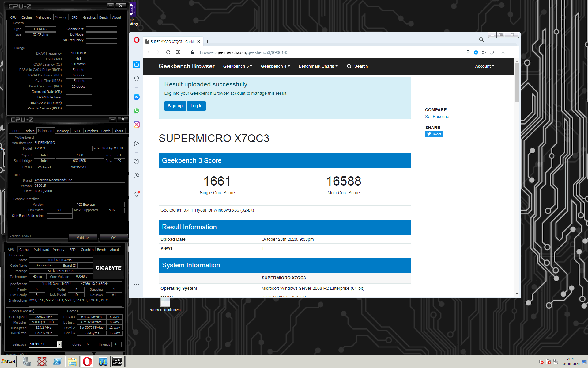Image resolution: width=588 pixels, height=368 pixels.
Task: Click the Tweet share button
Action: coord(434,134)
